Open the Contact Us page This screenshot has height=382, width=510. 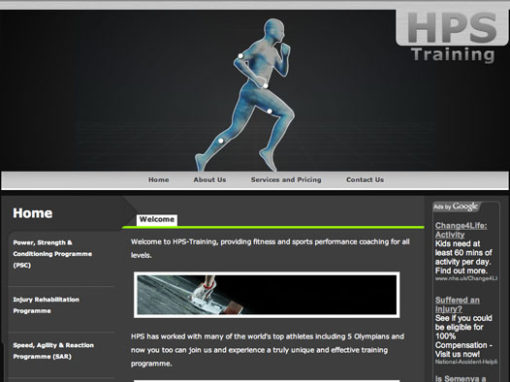[x=365, y=180]
